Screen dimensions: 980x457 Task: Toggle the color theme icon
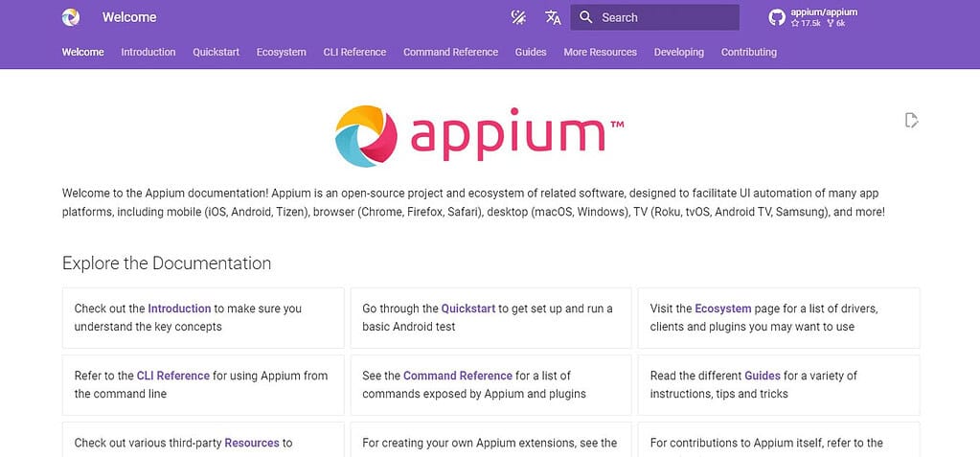518,17
